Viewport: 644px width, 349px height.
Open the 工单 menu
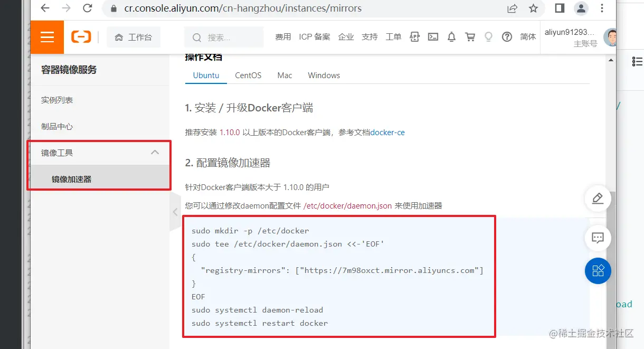point(393,37)
